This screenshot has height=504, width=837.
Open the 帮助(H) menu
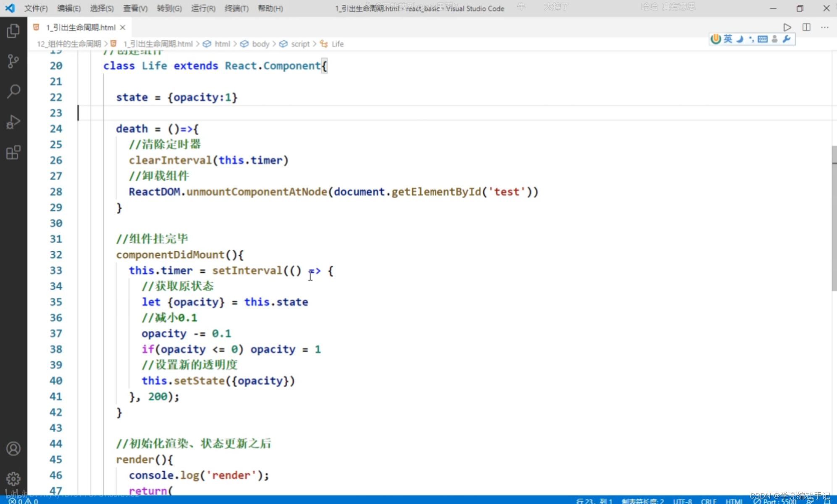point(270,8)
